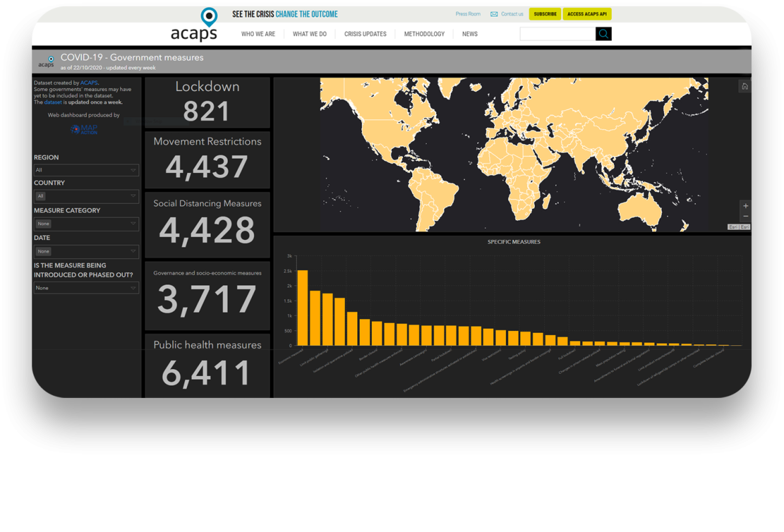Click the magnifying glass search icon
This screenshot has width=784, height=532.
[x=603, y=34]
